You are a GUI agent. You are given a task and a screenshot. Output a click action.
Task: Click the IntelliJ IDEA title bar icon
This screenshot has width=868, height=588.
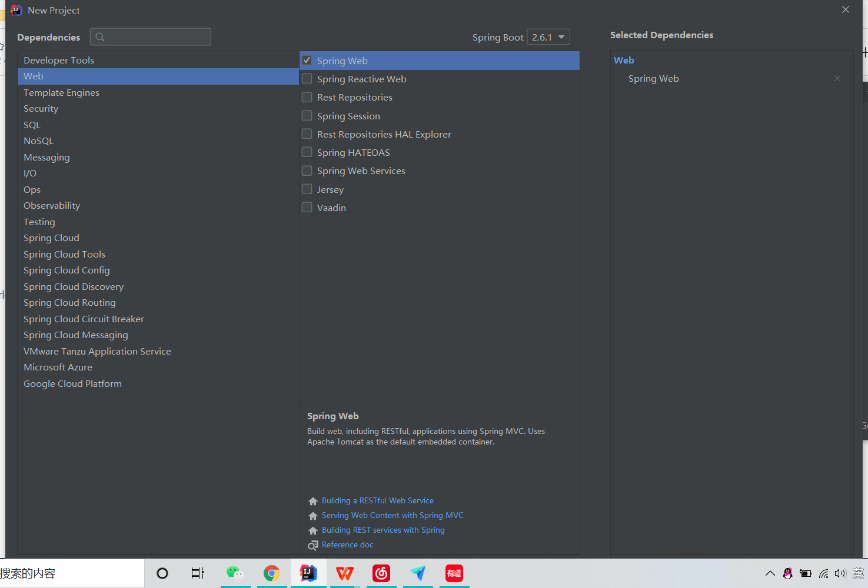(x=16, y=10)
